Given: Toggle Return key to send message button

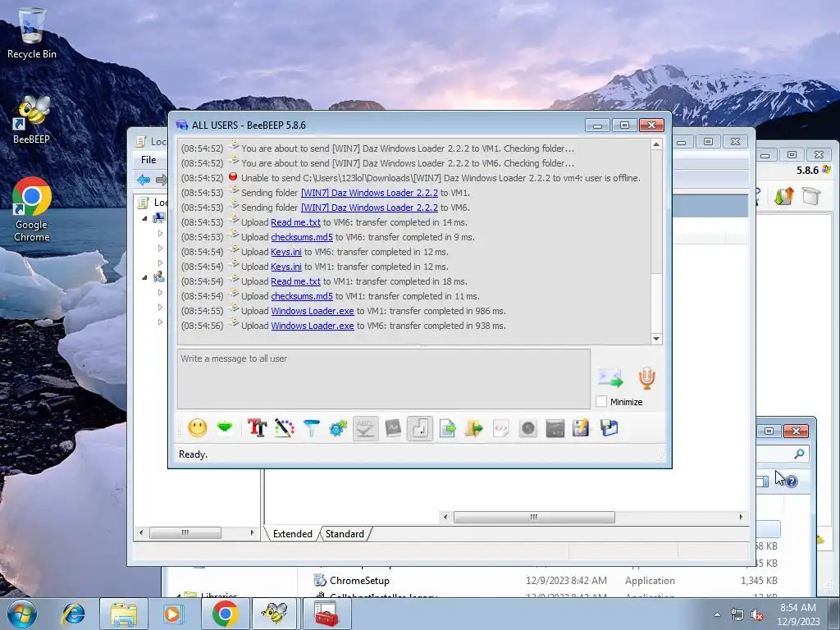Looking at the screenshot, I should 420,428.
